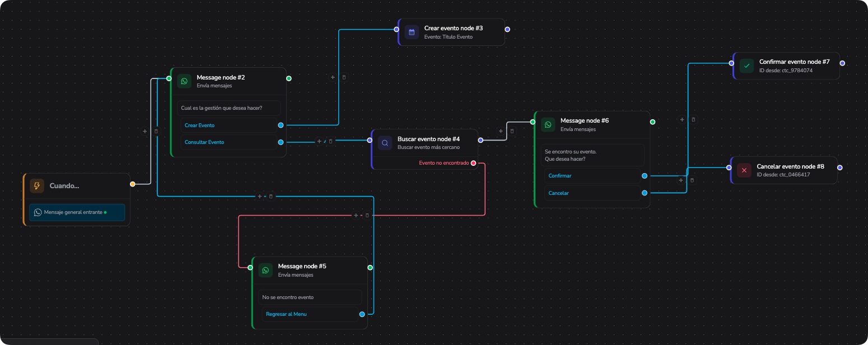Click the yellow output port of Cuando node
868x345 pixels.
click(133, 184)
